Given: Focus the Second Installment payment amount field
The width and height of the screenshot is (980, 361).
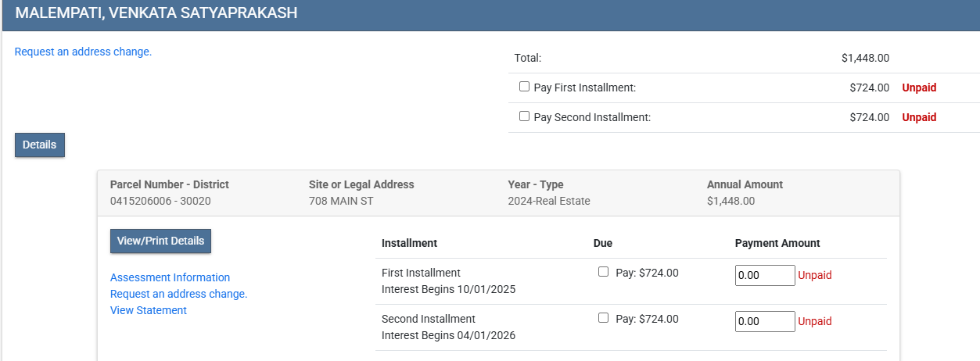Looking at the screenshot, I should point(764,321).
